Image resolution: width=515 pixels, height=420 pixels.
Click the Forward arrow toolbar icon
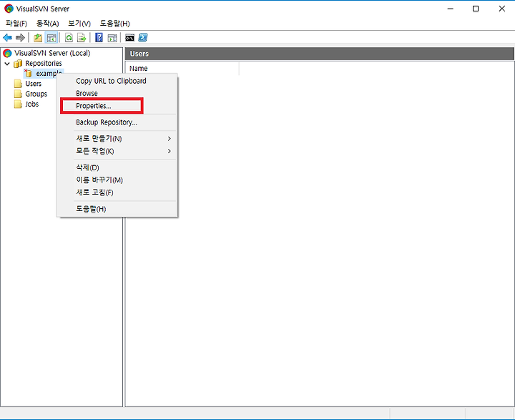click(20, 38)
